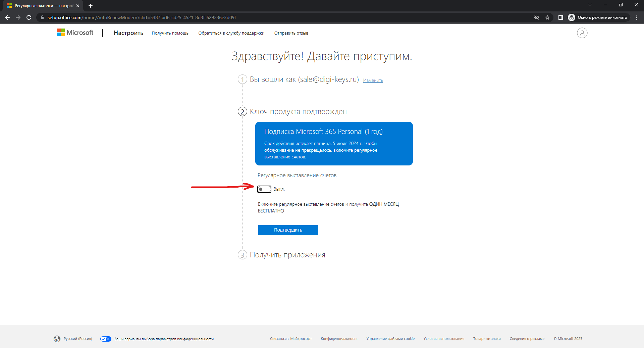Open the browser side panel icon
Screen dimensions: 644x348
560,17
